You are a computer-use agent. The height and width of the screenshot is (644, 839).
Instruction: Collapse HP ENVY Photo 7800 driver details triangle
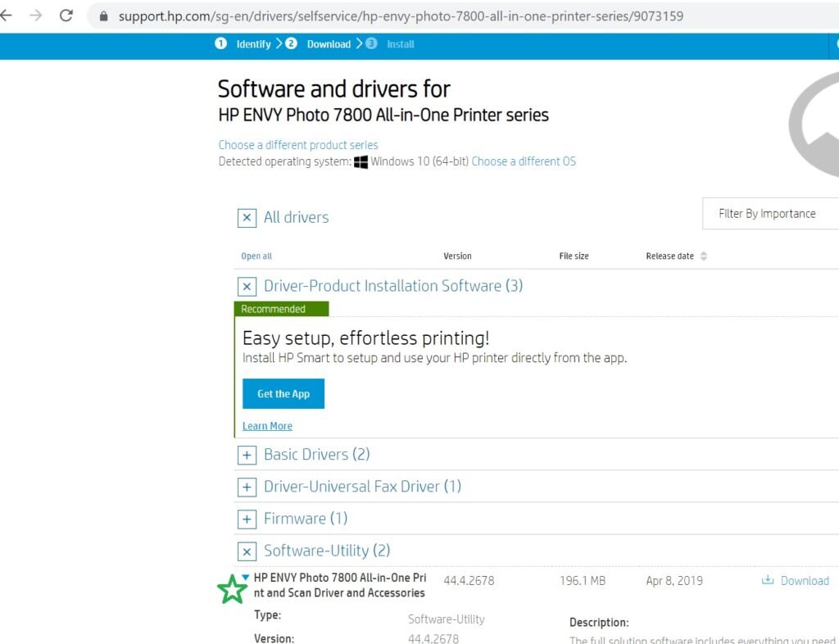point(245,577)
